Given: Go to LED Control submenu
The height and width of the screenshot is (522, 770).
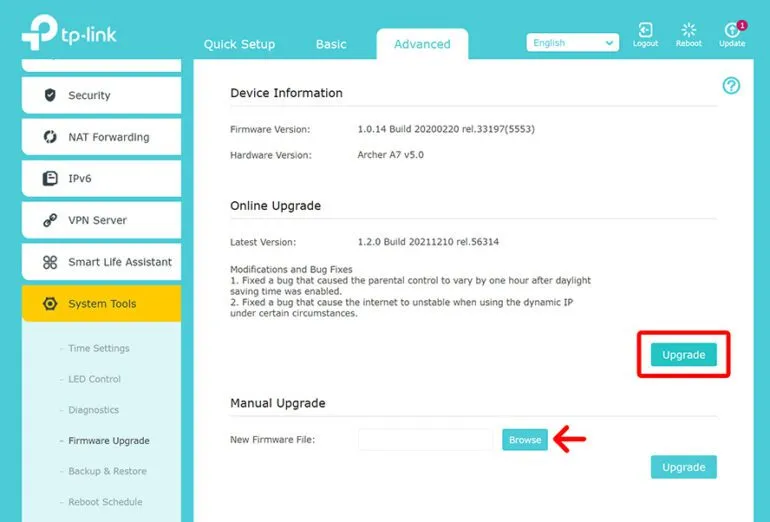Looking at the screenshot, I should pos(94,379).
